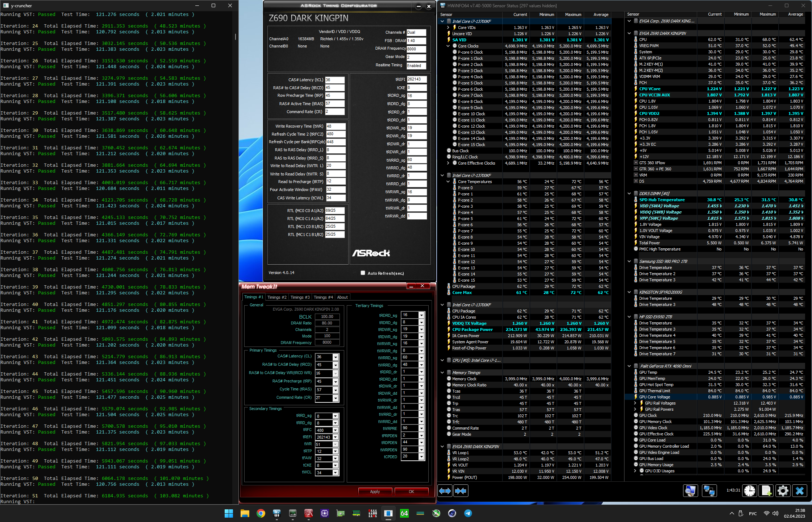Click the tREFI field in Timing Configurator
The width and height of the screenshot is (812, 522).
416,79
